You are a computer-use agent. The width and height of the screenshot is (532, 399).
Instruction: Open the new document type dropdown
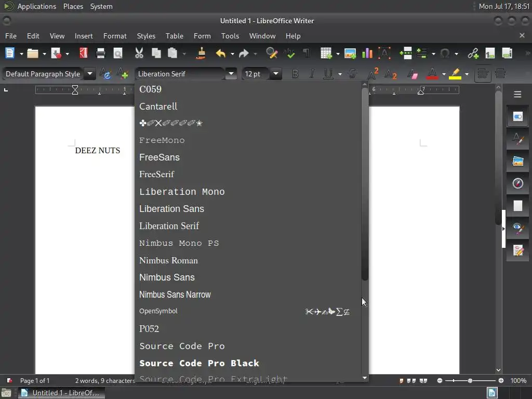[x=21, y=54]
